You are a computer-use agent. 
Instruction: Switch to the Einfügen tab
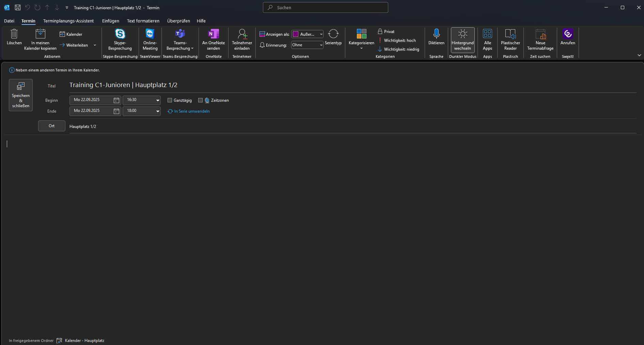110,21
